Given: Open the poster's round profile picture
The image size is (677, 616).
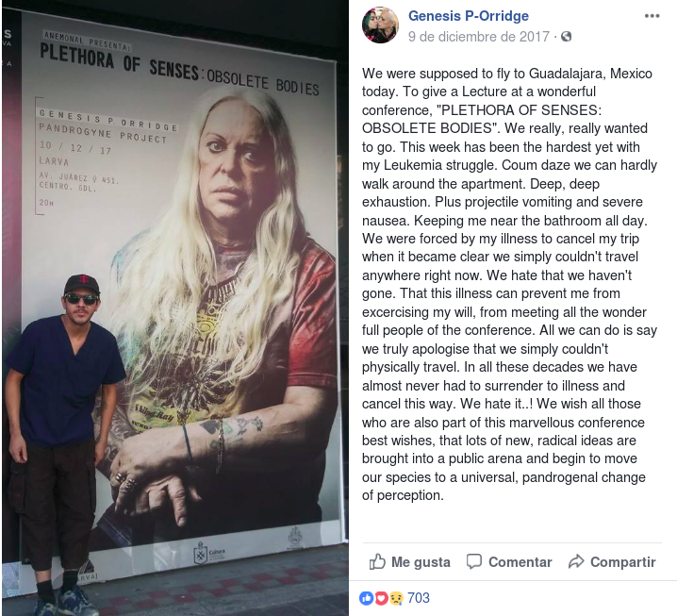Looking at the screenshot, I should click(x=380, y=25).
